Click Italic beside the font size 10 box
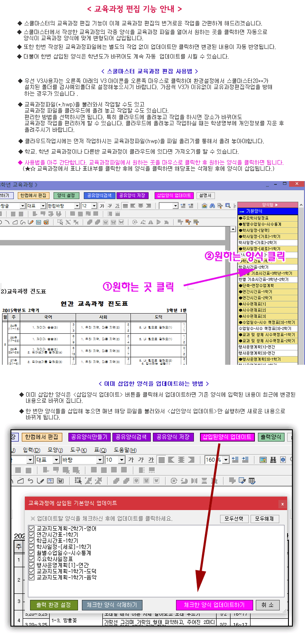 (140, 460)
